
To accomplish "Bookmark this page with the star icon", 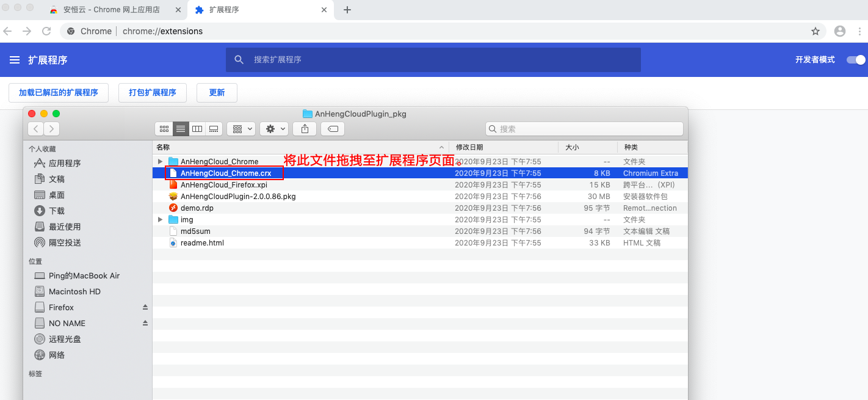I will (x=816, y=31).
